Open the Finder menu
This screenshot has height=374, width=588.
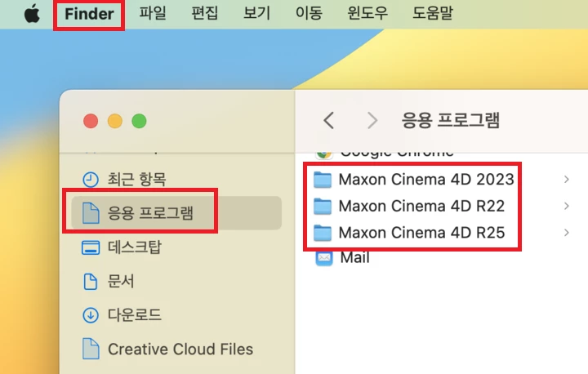tap(89, 14)
